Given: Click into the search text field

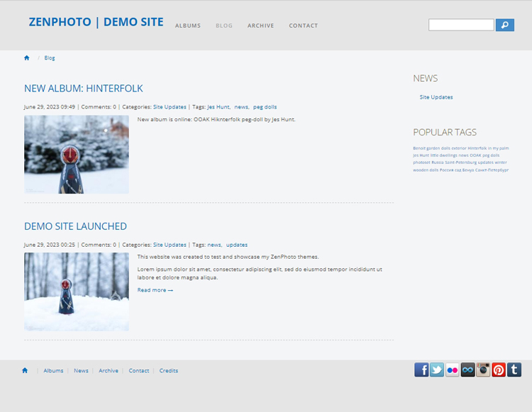Looking at the screenshot, I should coord(461,25).
